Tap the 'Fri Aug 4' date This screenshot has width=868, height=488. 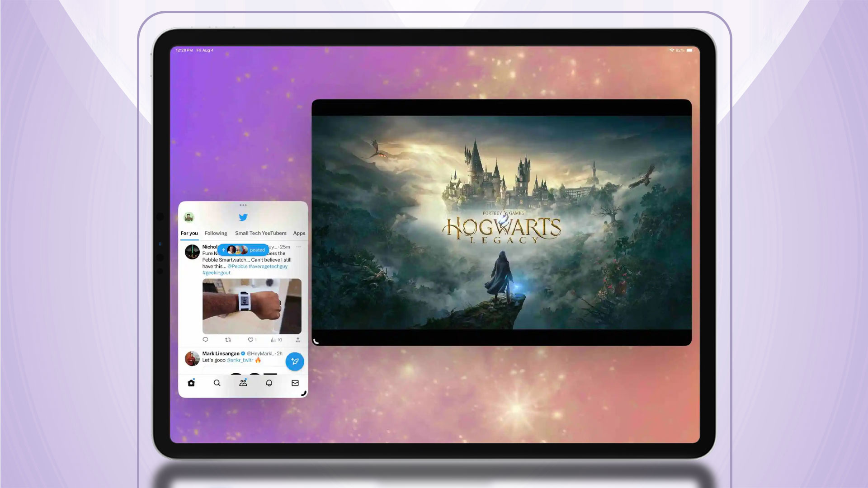coord(205,50)
